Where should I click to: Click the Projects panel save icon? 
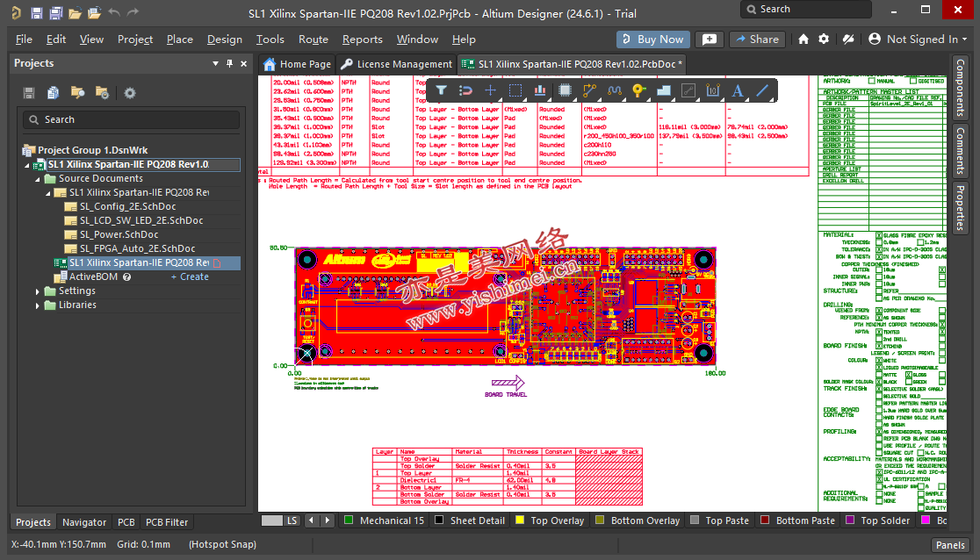[29, 92]
